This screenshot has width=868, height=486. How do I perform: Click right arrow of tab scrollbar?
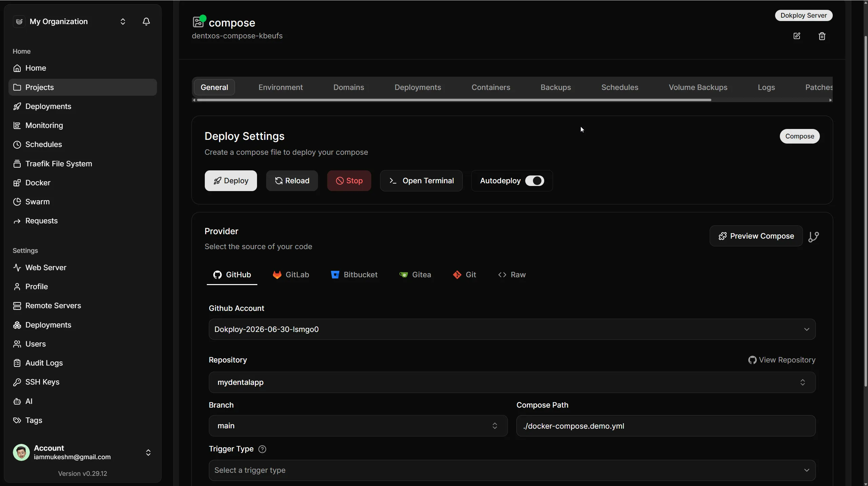[830, 100]
